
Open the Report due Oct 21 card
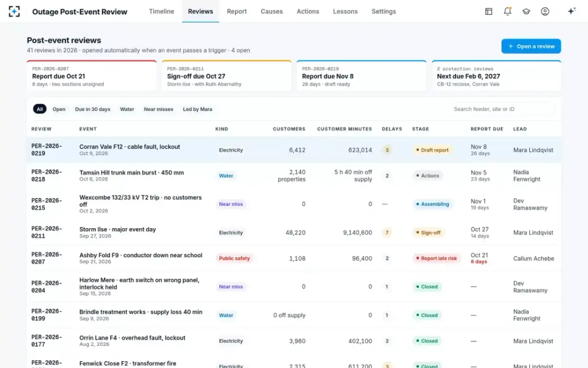92,76
